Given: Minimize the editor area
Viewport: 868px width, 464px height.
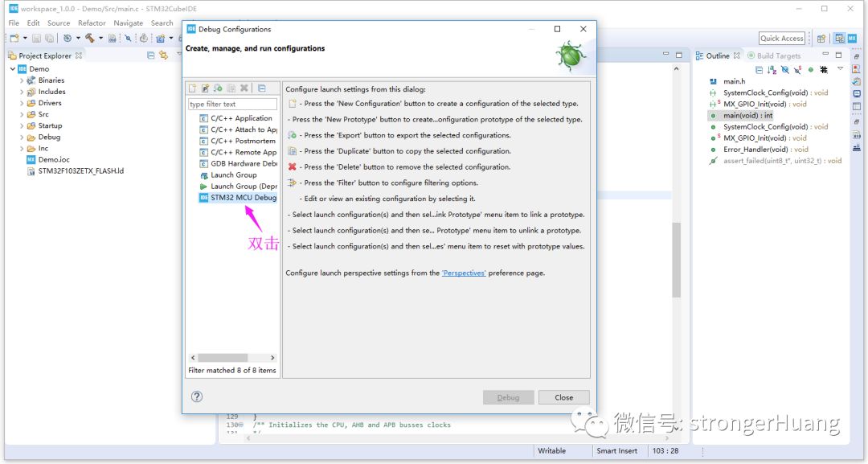Looking at the screenshot, I should pos(666,54).
